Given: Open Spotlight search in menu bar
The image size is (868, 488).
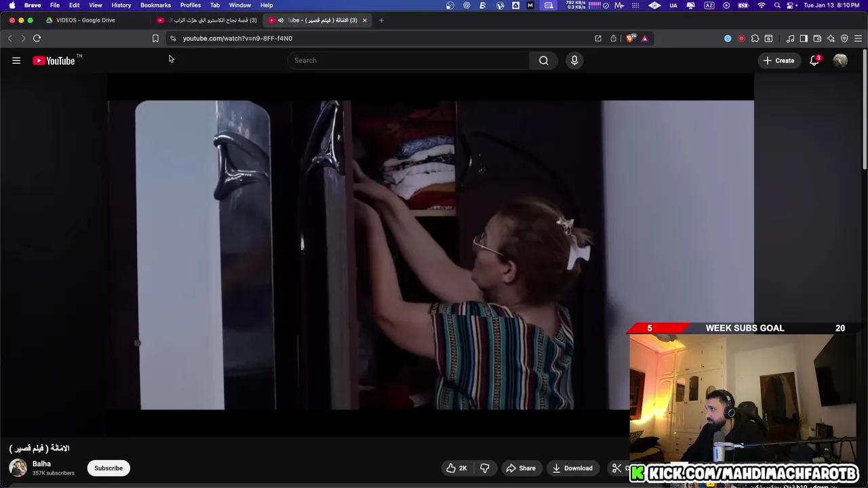Looking at the screenshot, I should click(x=777, y=5).
